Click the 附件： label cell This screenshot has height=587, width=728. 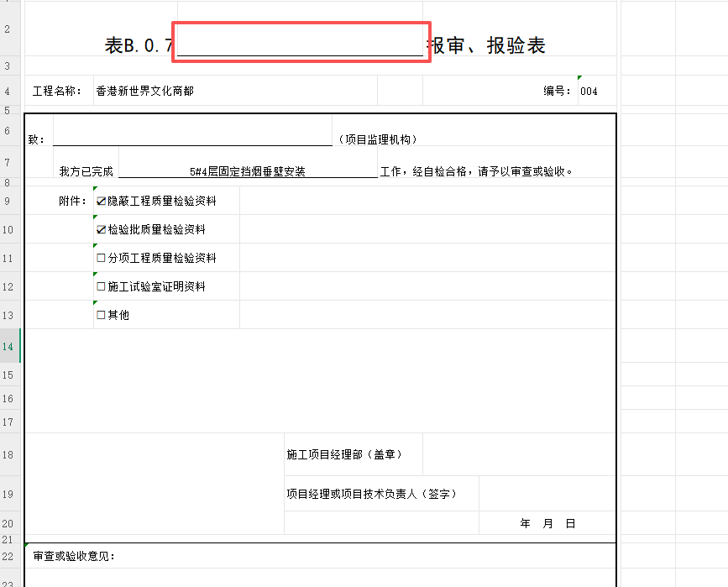pos(73,202)
